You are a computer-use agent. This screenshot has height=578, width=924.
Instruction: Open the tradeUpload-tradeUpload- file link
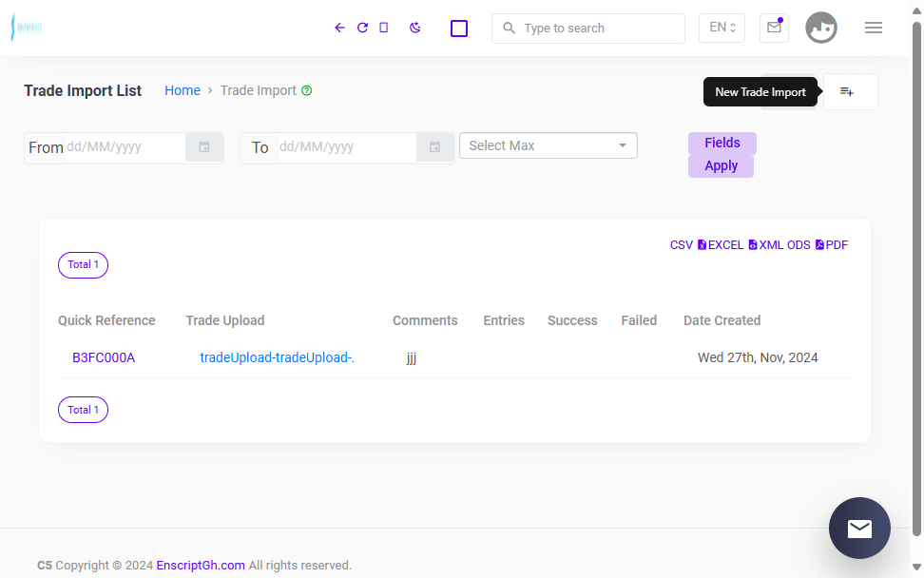(x=277, y=357)
